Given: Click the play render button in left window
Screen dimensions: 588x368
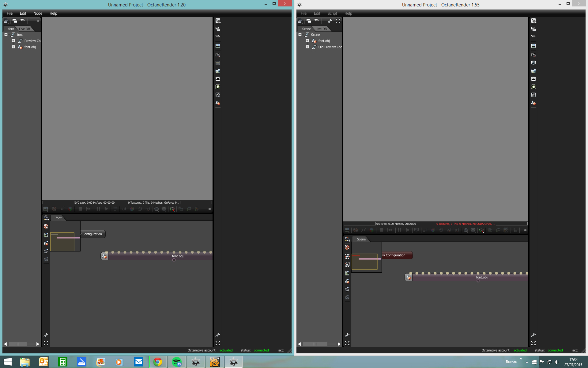Looking at the screenshot, I should [106, 209].
